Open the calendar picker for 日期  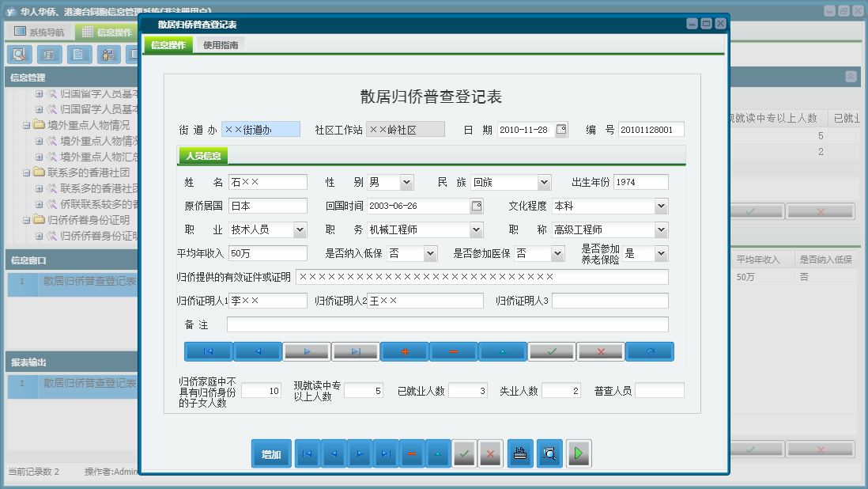coord(561,130)
